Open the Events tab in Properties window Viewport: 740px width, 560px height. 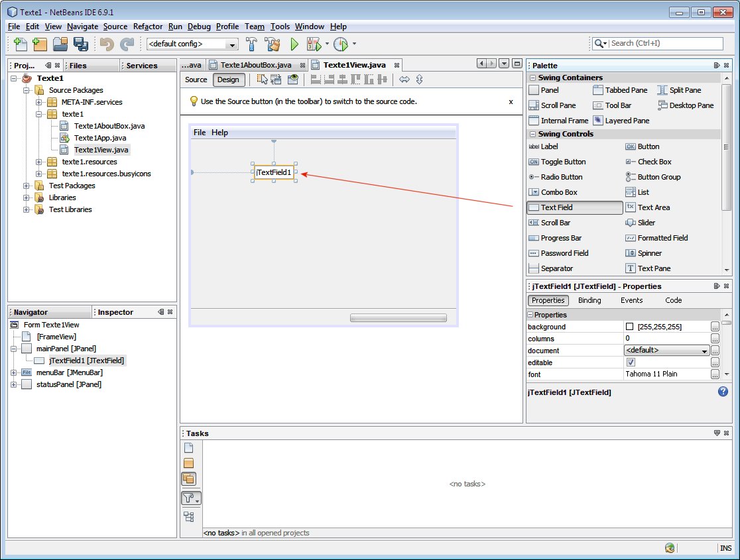pyautogui.click(x=631, y=300)
